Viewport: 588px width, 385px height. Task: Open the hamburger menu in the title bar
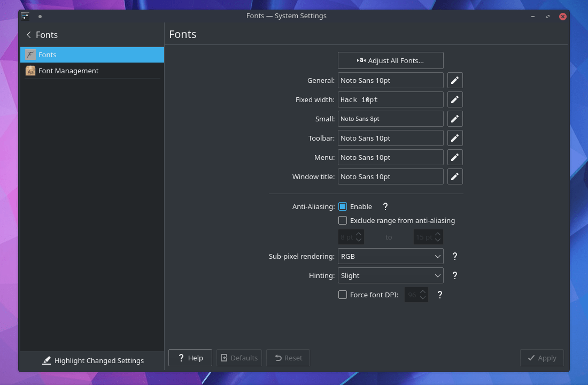click(x=25, y=16)
